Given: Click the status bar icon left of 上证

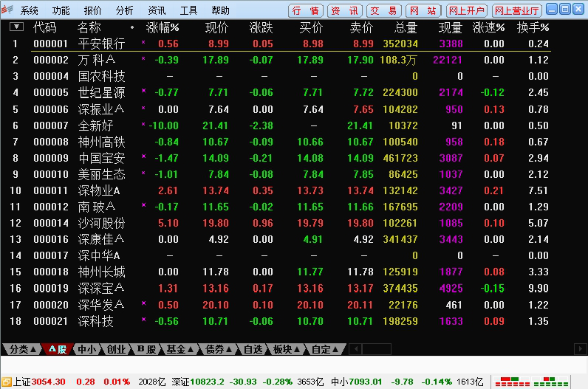Looking at the screenshot, I should [6, 382].
